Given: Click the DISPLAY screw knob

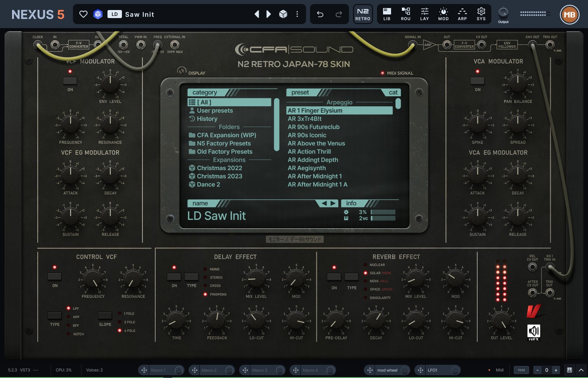Looking at the screenshot, I should [182, 71].
